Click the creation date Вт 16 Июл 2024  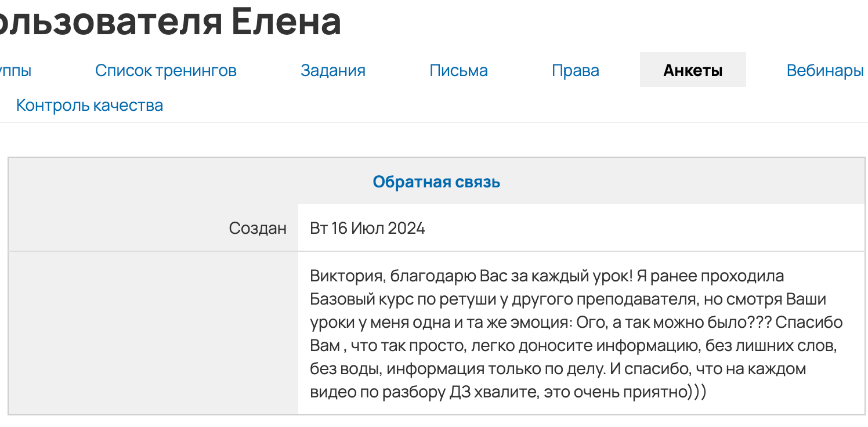point(367,228)
